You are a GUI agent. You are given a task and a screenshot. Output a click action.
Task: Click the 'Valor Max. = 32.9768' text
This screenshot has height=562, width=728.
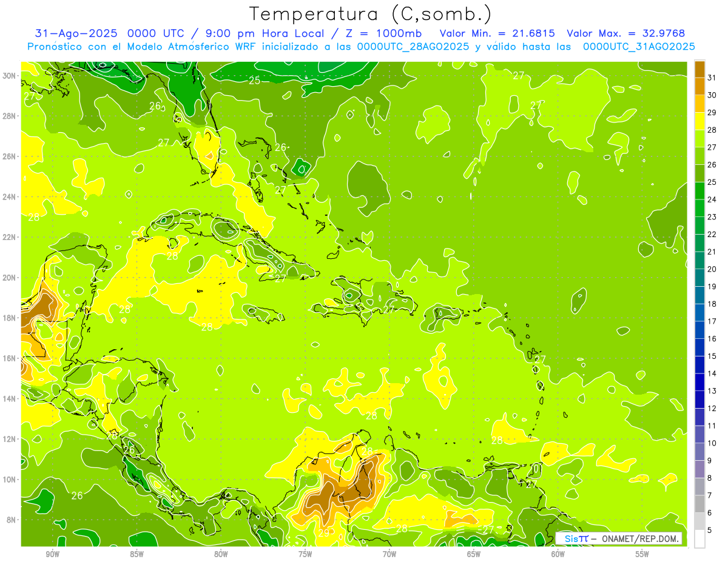(626, 33)
